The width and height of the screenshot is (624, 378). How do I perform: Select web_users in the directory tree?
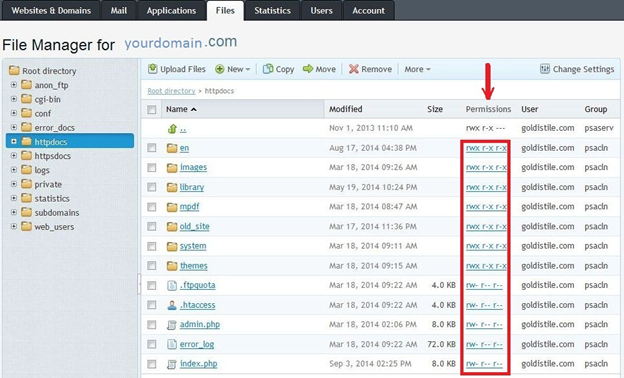pyautogui.click(x=54, y=227)
